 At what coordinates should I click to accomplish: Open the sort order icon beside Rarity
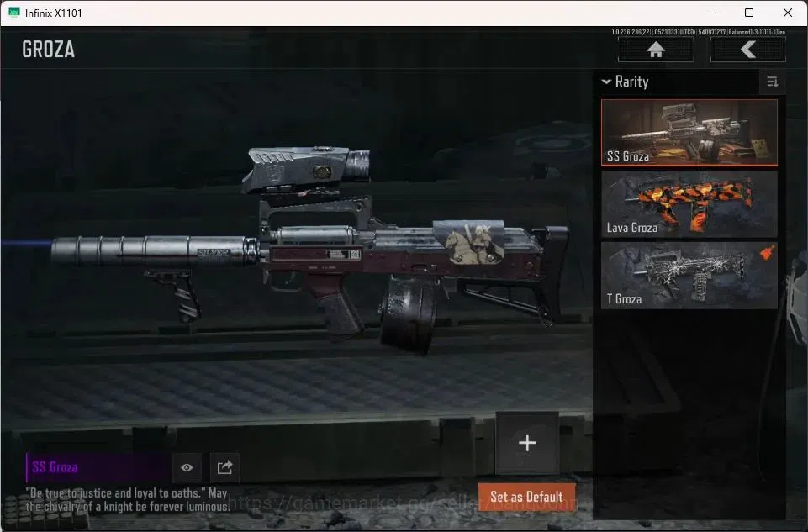pyautogui.click(x=772, y=82)
